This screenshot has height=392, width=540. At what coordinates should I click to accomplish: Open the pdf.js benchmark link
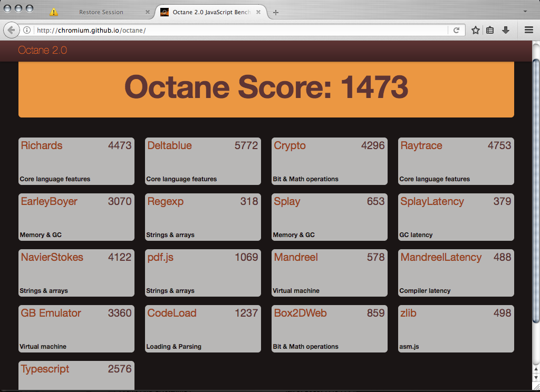point(160,258)
